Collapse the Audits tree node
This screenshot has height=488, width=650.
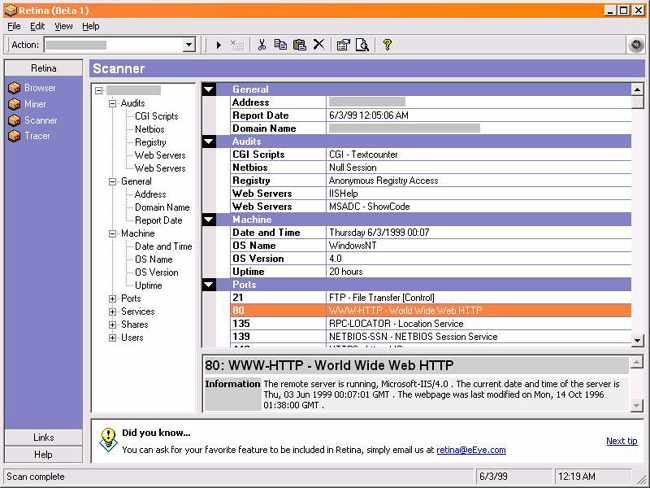click(x=112, y=103)
